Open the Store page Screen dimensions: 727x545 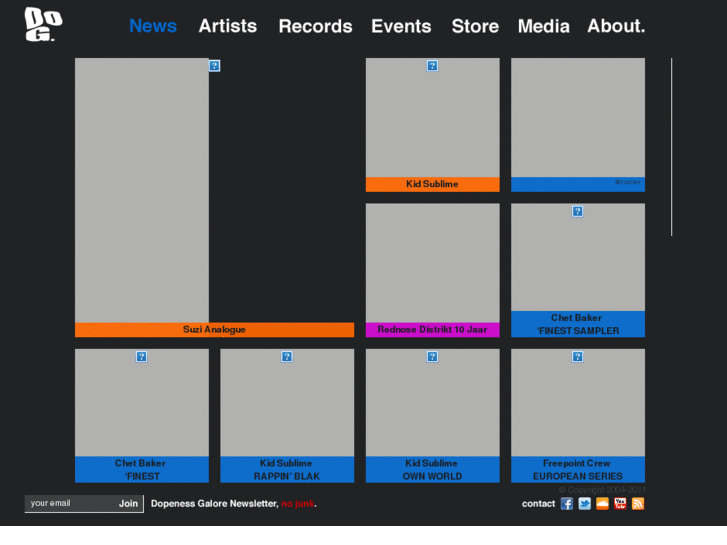pyautogui.click(x=475, y=26)
